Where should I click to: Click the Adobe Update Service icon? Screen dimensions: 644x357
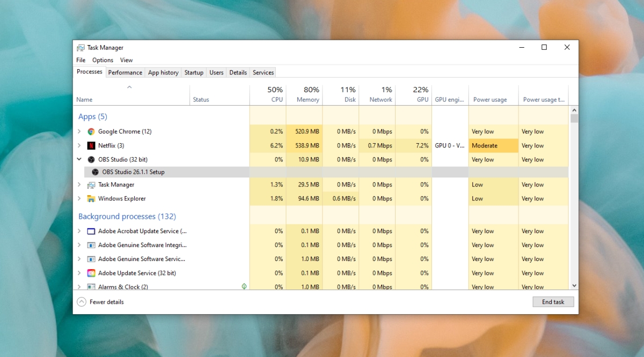click(x=91, y=273)
